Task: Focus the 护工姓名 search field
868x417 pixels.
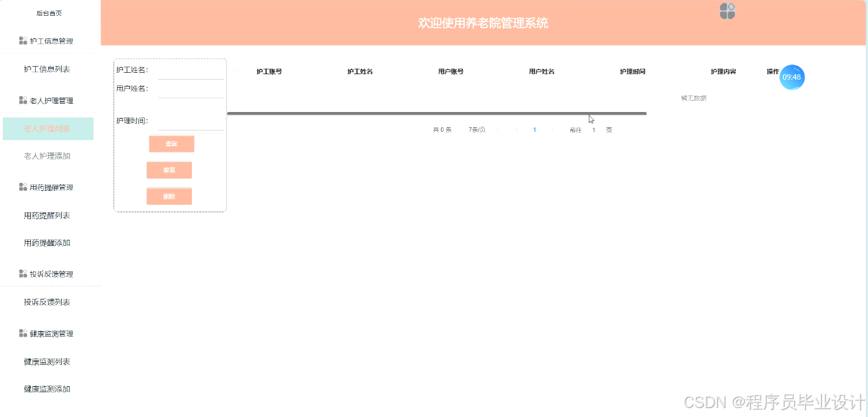Action: click(x=191, y=70)
